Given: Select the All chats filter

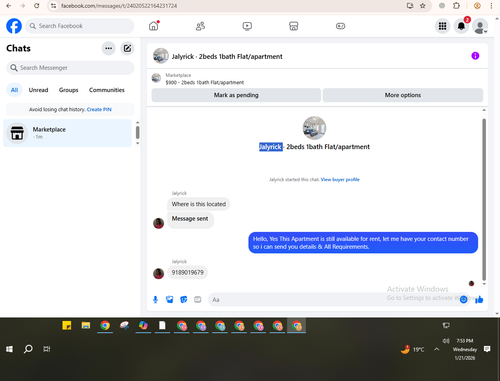Looking at the screenshot, I should click(x=14, y=90).
